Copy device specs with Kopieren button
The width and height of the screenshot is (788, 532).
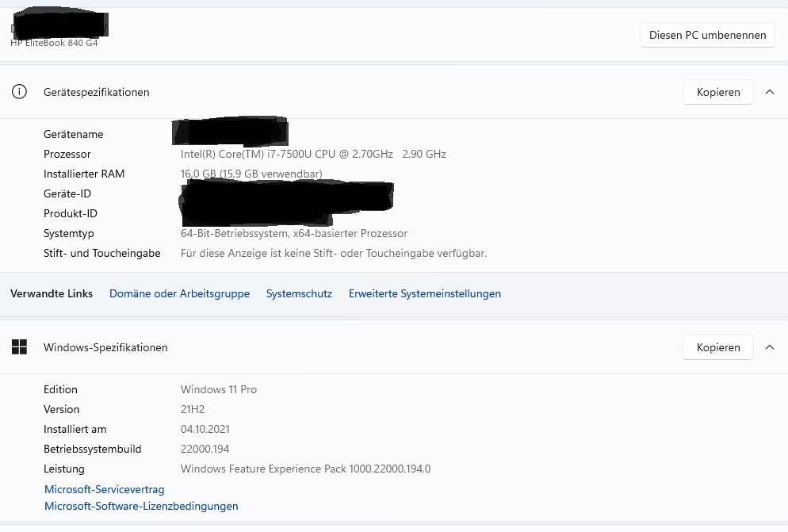718,92
